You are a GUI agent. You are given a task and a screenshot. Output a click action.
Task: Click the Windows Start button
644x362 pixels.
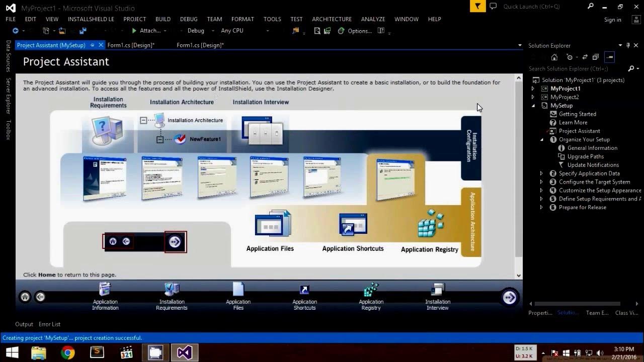[x=12, y=353]
